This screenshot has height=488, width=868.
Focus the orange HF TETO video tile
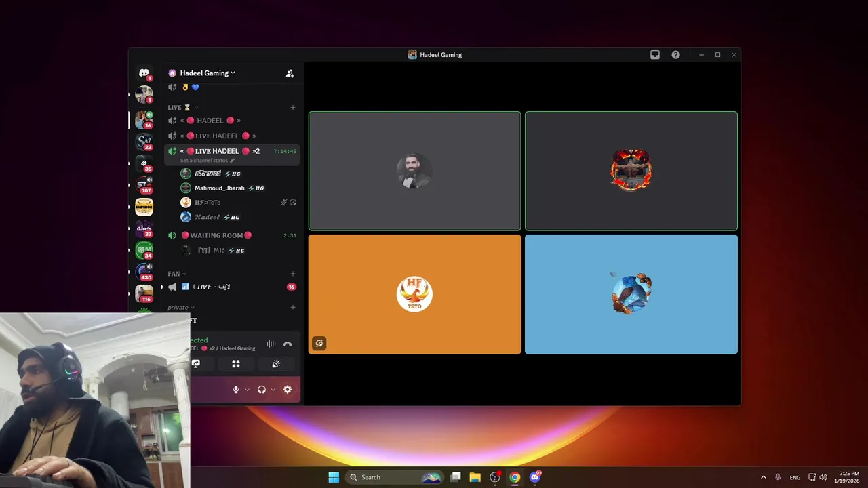tap(414, 294)
